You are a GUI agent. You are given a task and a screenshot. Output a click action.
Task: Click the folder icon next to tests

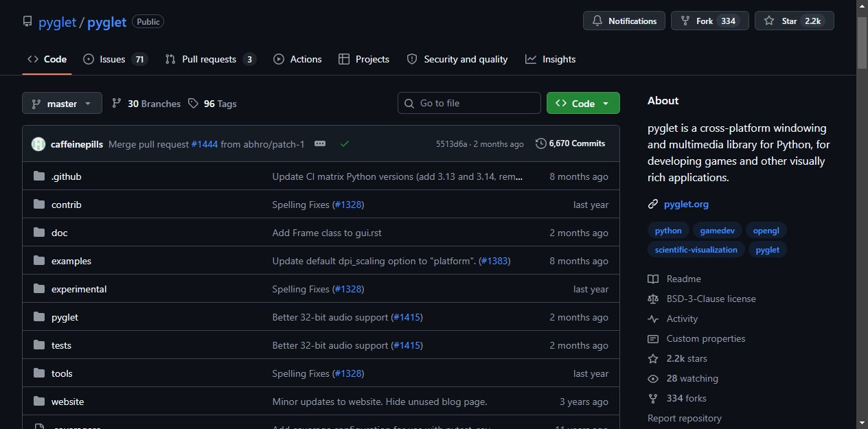[39, 345]
